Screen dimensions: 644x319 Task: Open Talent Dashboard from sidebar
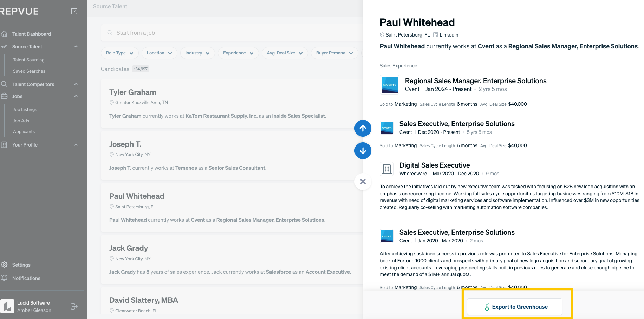pos(32,34)
